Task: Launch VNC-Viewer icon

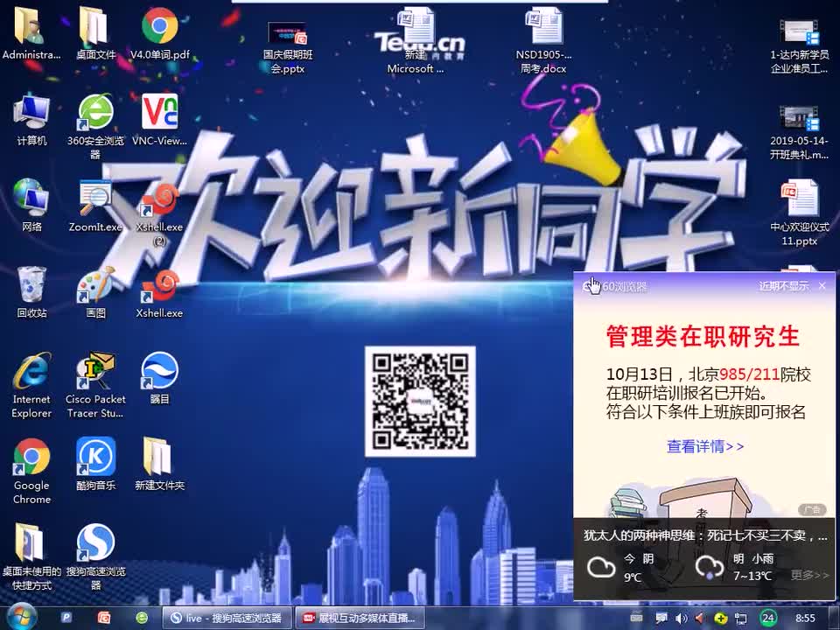Action: click(x=159, y=120)
